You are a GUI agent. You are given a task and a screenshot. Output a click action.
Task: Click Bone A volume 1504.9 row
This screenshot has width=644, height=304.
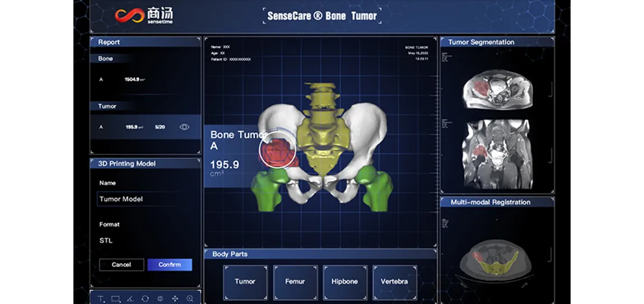click(x=146, y=79)
